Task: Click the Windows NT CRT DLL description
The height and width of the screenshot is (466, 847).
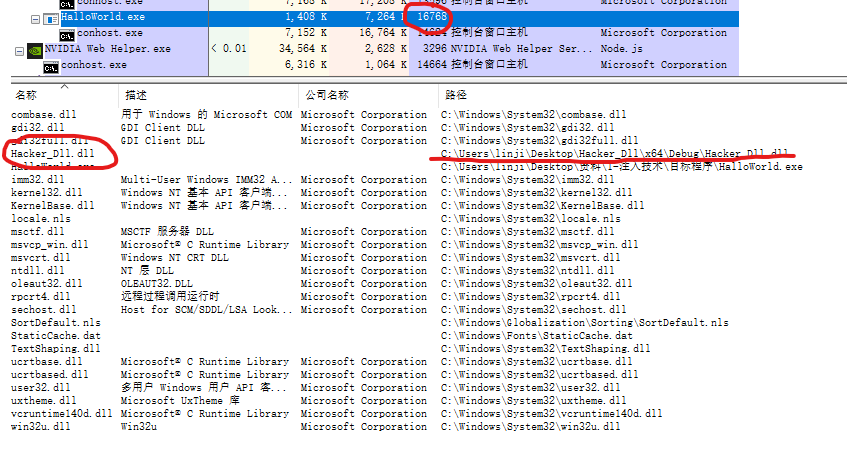Action: [x=174, y=257]
